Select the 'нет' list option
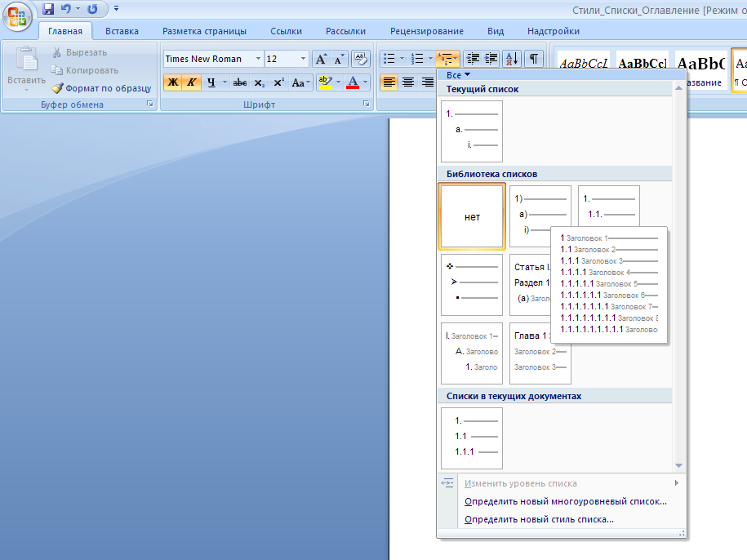Viewport: 747px width, 560px height. [472, 216]
